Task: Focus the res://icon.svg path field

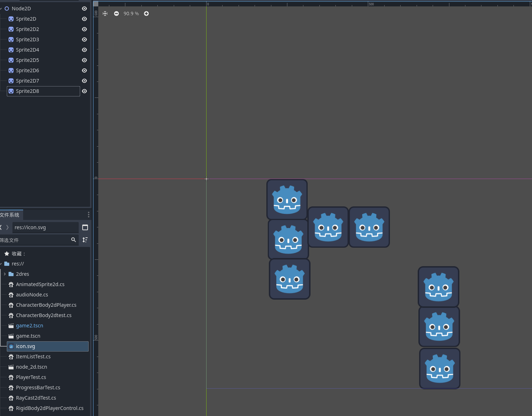Action: 45,227
